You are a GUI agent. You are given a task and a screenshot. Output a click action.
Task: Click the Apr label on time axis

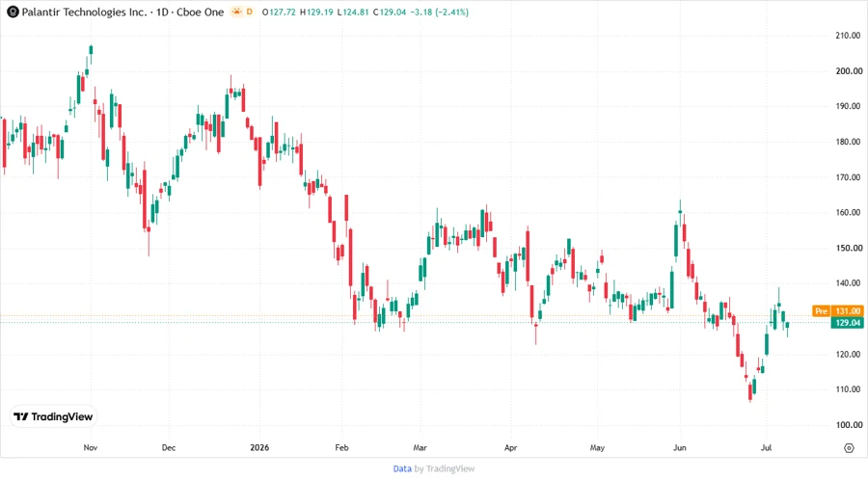pos(510,447)
